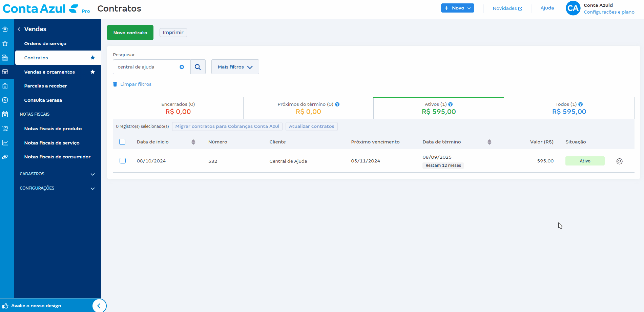Click help icon next to Ativos tab
The image size is (644, 312).
451,104
